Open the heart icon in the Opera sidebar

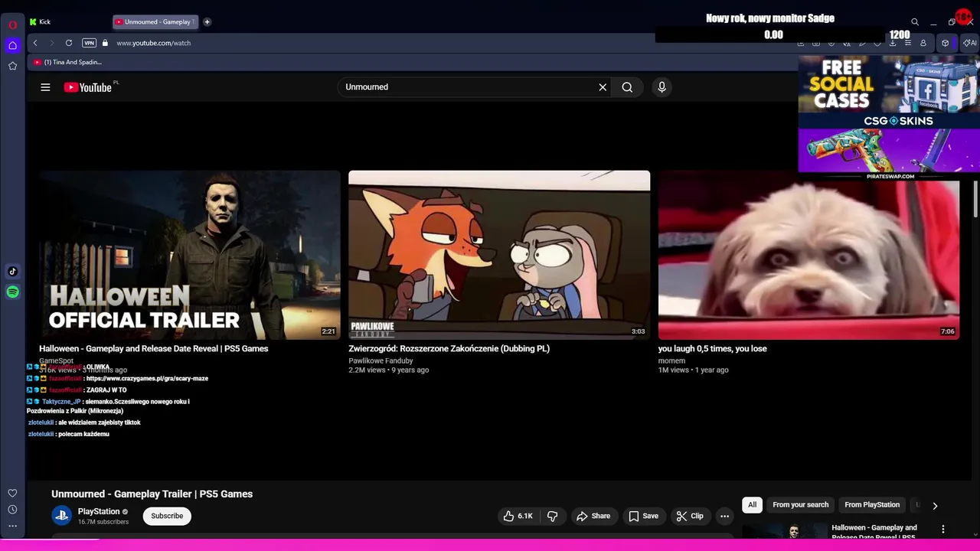pyautogui.click(x=13, y=494)
